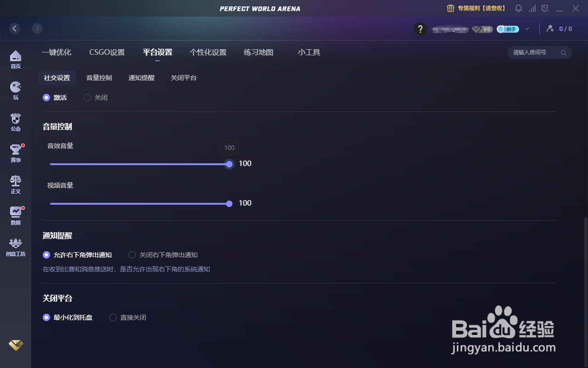Click the 通知提醒 section heading

57,236
